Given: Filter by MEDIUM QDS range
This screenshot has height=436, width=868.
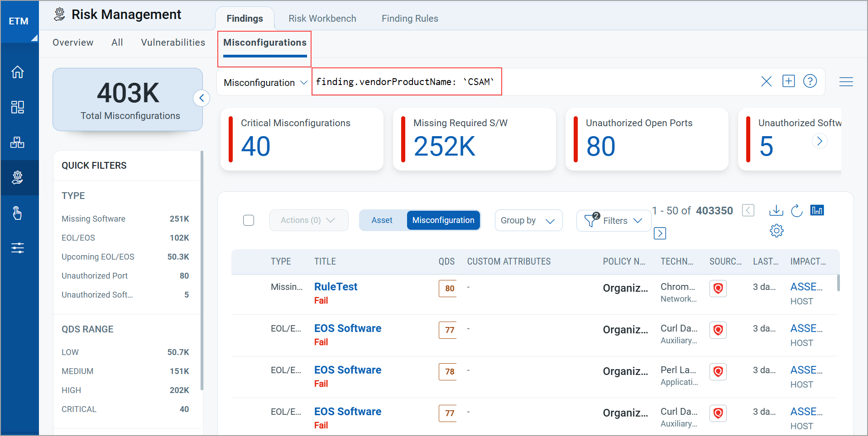Looking at the screenshot, I should coord(125,371).
